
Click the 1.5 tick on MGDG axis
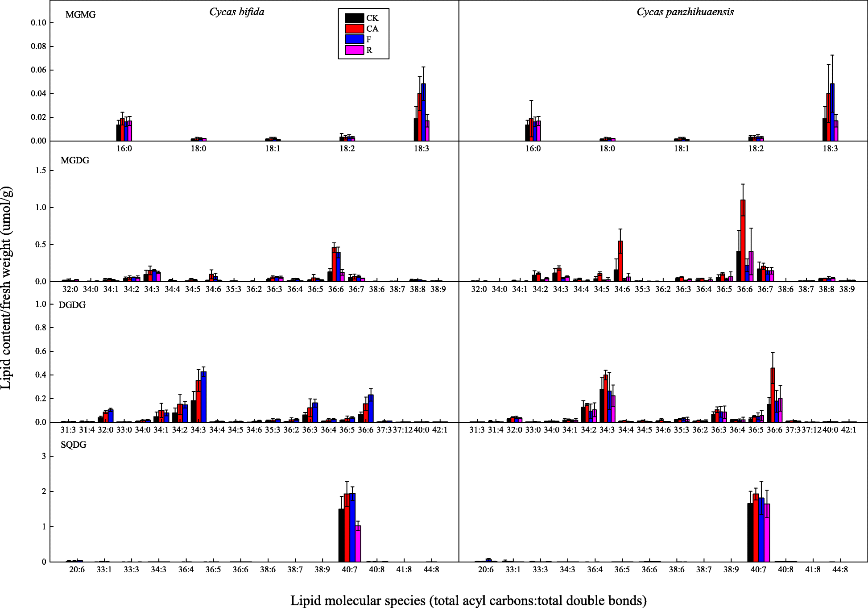tap(41, 171)
